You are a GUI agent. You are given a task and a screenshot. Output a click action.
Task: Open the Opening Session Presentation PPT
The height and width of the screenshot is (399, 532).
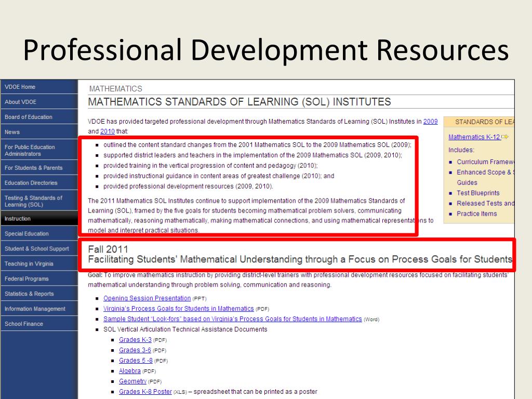coord(147,298)
